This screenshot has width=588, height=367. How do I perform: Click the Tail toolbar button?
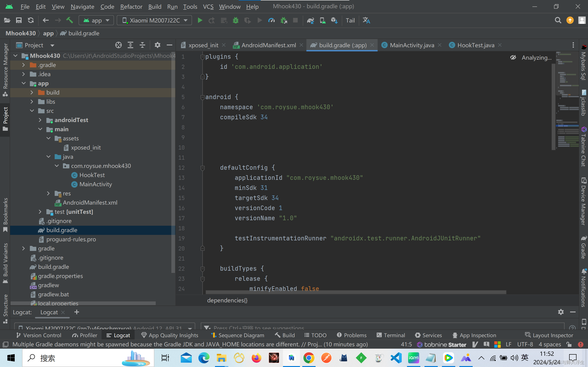350,20
